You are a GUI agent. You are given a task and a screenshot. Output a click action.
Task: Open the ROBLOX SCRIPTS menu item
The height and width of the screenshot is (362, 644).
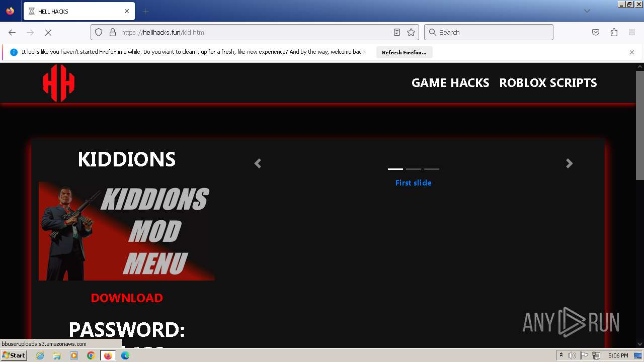pos(548,83)
